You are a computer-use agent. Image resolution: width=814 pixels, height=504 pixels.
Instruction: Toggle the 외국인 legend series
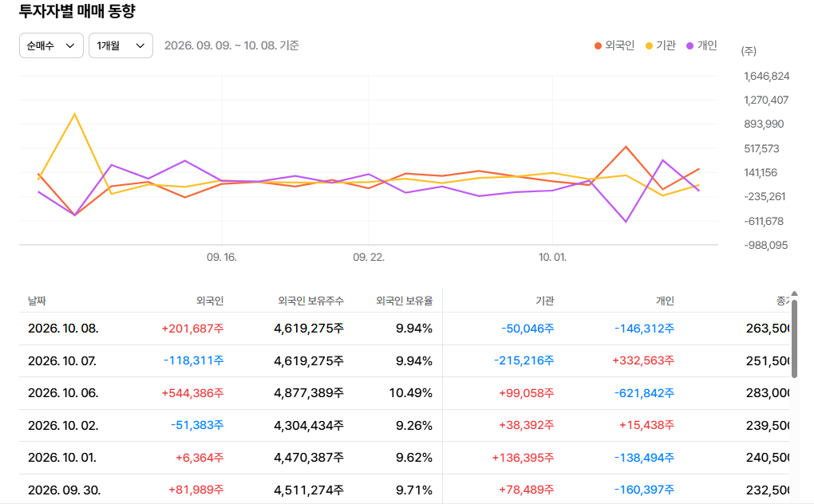click(614, 45)
